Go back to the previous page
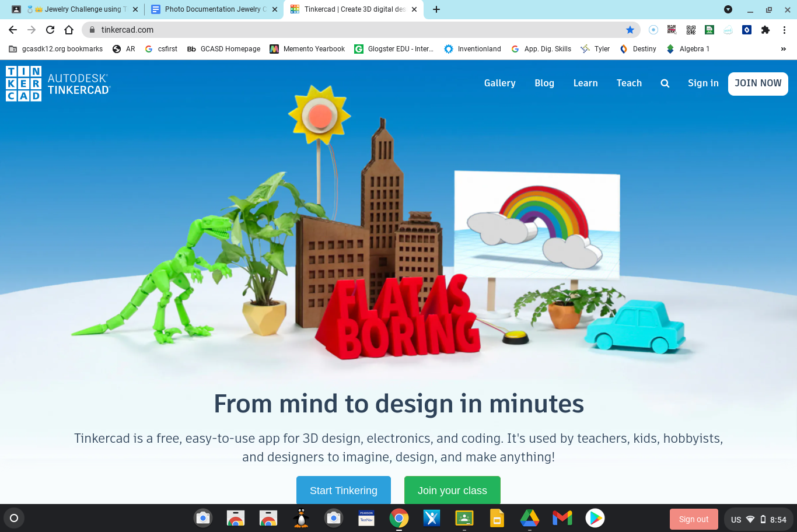 (13, 30)
